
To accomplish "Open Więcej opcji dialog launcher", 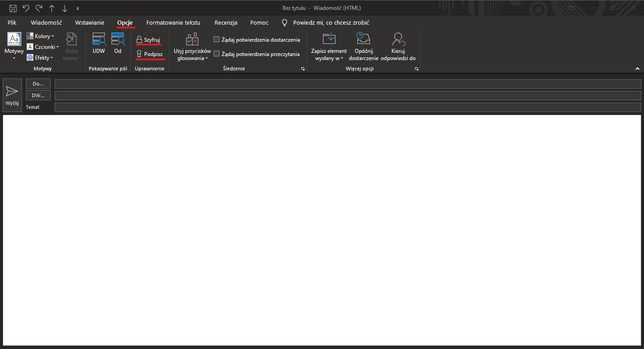I will click(x=416, y=69).
